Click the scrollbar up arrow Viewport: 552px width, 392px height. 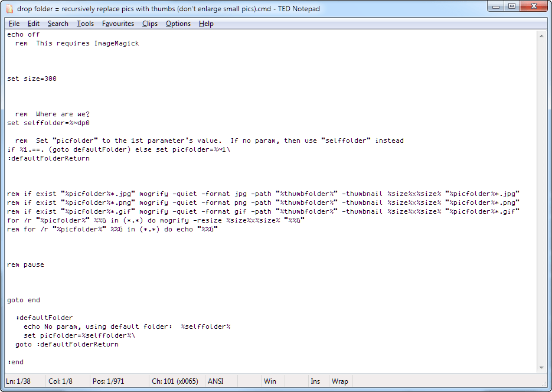542,35
